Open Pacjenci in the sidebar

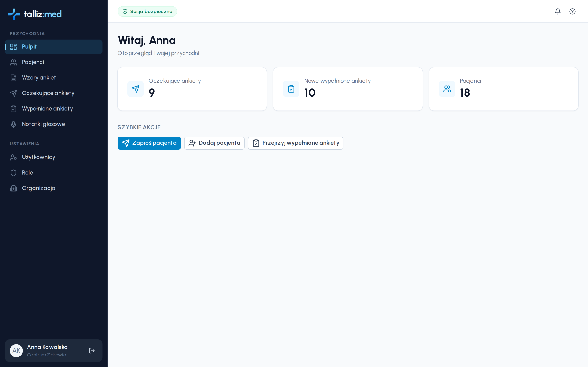tap(54, 62)
